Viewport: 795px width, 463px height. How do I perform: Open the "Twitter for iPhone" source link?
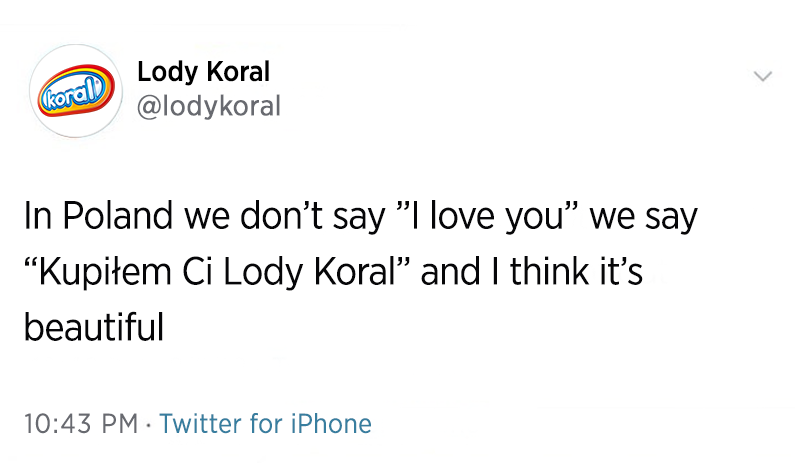[265, 423]
